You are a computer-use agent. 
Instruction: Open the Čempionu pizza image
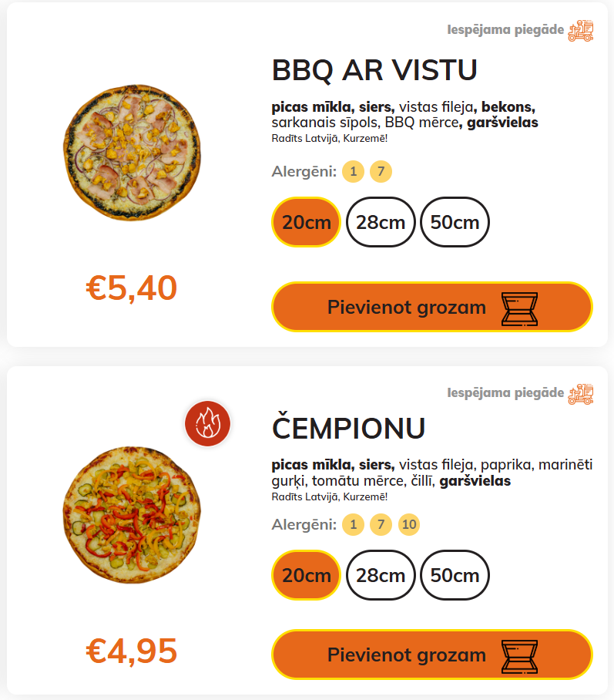click(x=131, y=513)
